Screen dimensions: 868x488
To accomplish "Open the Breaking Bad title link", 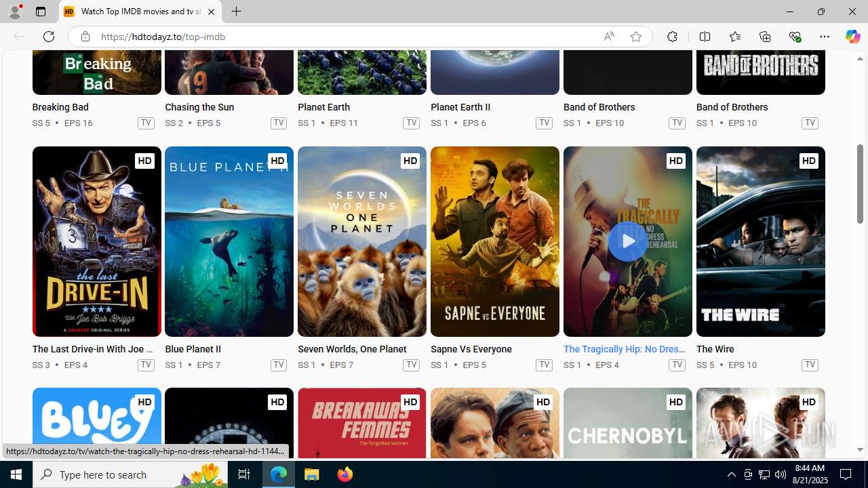I will 60,107.
